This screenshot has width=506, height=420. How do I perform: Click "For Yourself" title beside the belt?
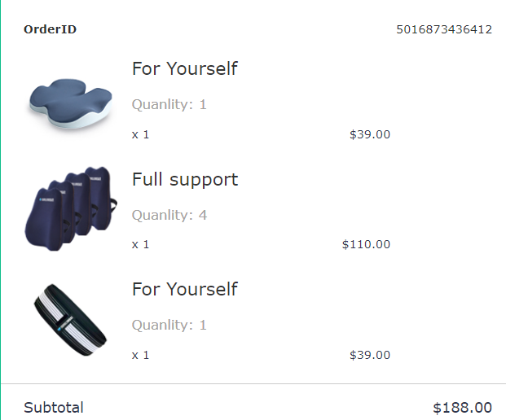click(184, 289)
